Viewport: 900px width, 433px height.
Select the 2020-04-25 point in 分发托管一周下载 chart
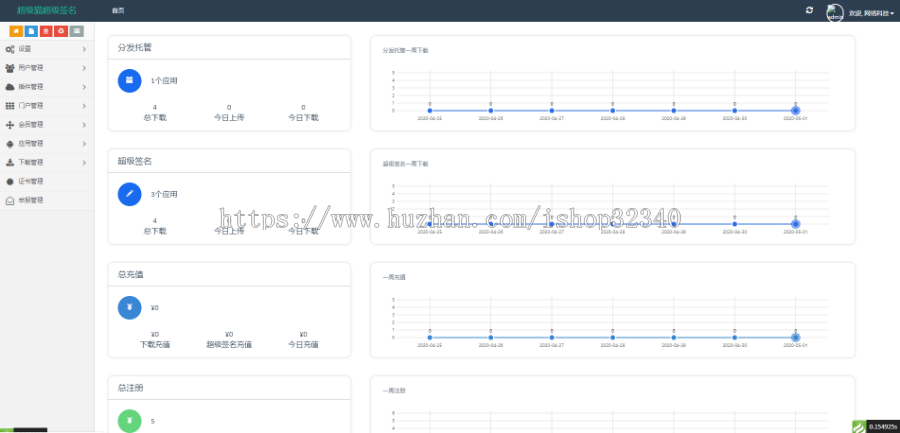click(x=430, y=110)
